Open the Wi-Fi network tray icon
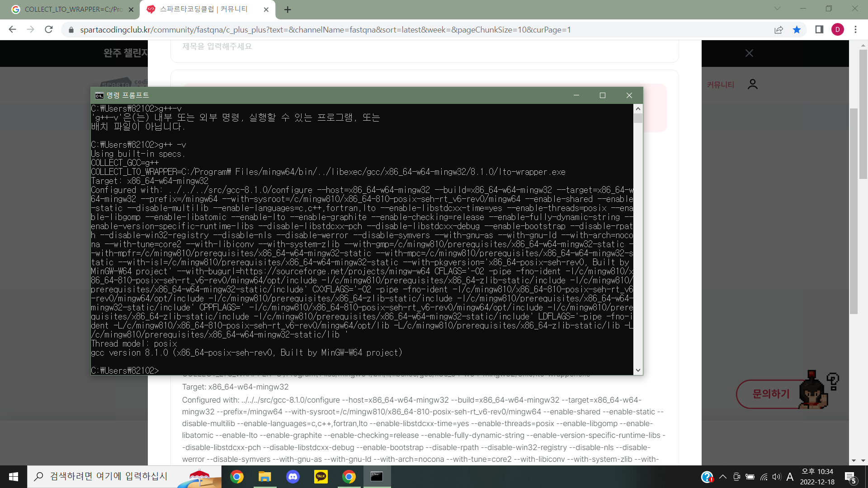Viewport: 868px width, 488px height. coord(764,477)
